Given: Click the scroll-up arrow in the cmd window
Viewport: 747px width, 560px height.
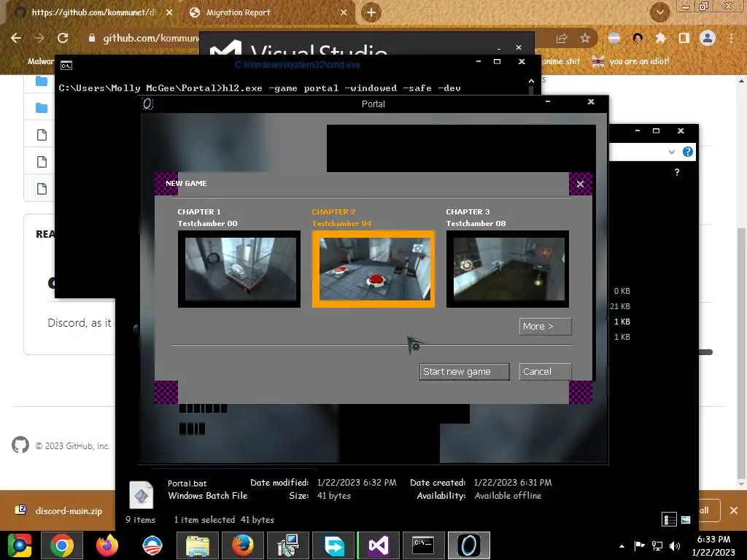Looking at the screenshot, I should coord(531,82).
